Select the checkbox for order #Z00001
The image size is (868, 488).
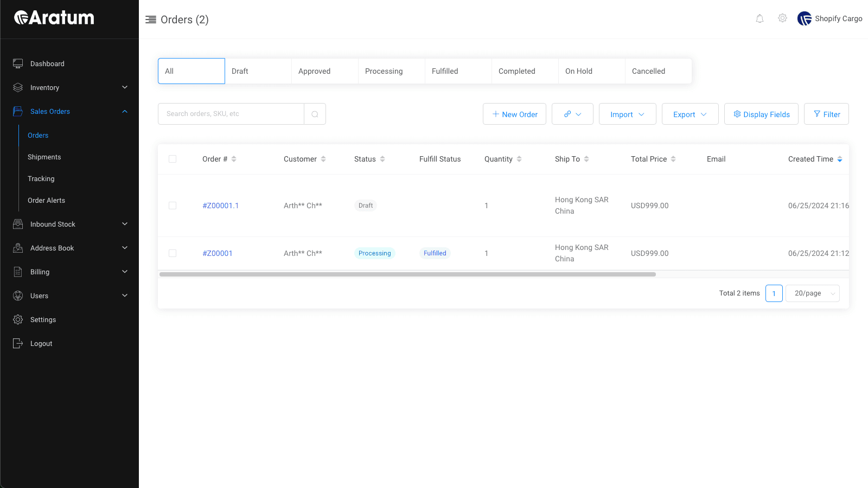173,253
